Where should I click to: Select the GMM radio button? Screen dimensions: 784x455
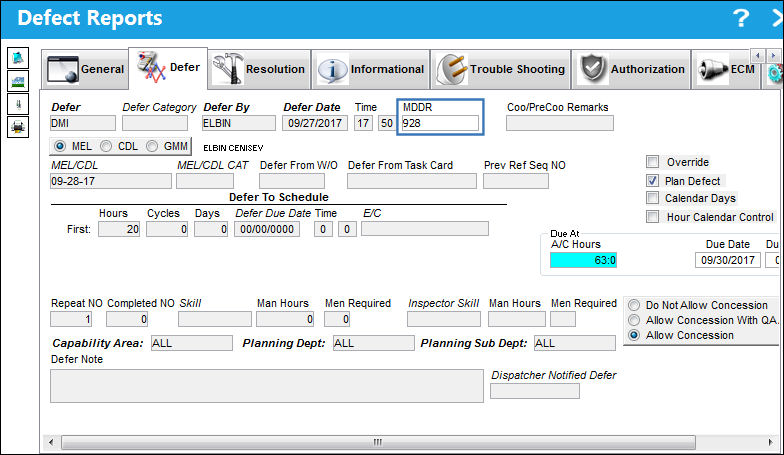(x=152, y=146)
